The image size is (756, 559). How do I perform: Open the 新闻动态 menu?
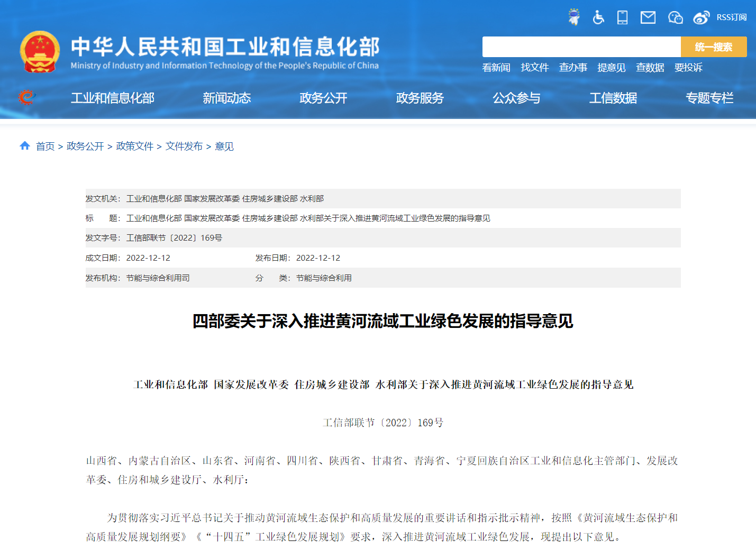coord(226,98)
